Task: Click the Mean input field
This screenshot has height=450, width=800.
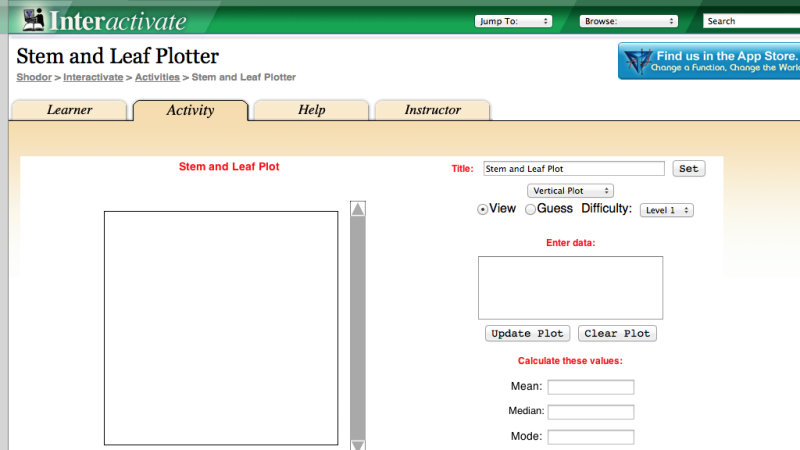Action: point(591,387)
